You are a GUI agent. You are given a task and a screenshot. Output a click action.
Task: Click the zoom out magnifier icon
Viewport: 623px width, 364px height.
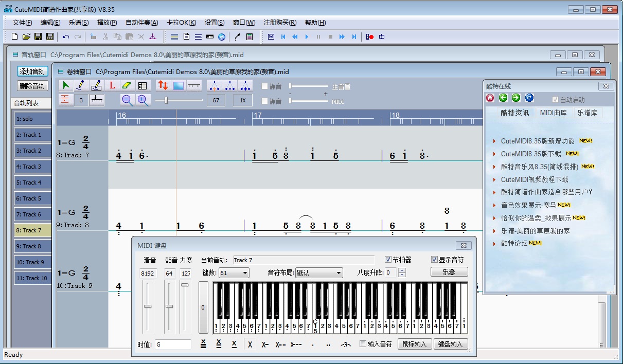127,100
